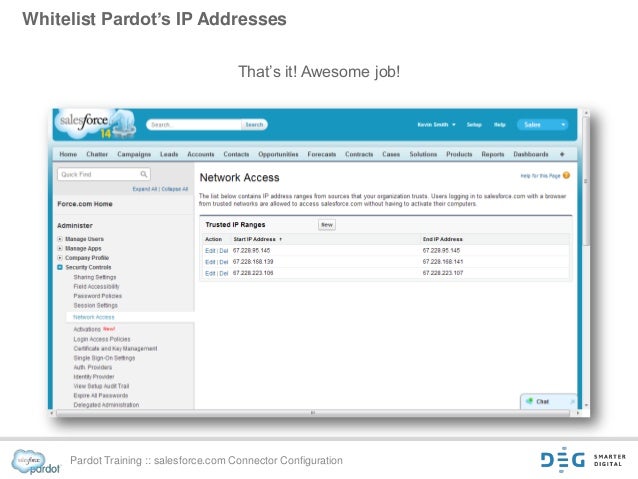Click the Collapse All link
The image size is (638, 479).
click(x=175, y=189)
